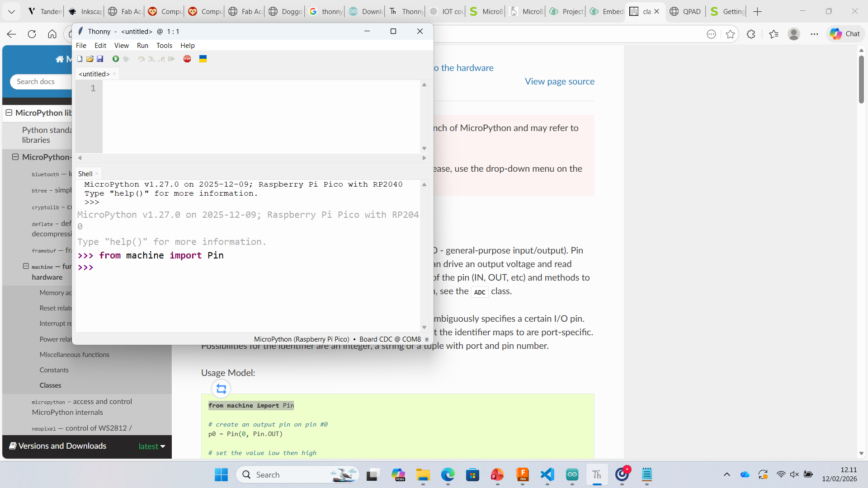
Task: Create a new file in Thonny
Action: point(80,59)
